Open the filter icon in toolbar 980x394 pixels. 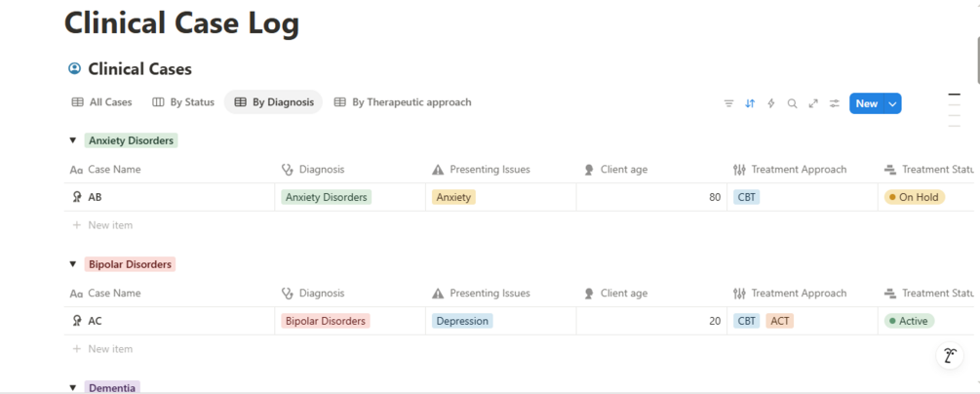tap(728, 103)
